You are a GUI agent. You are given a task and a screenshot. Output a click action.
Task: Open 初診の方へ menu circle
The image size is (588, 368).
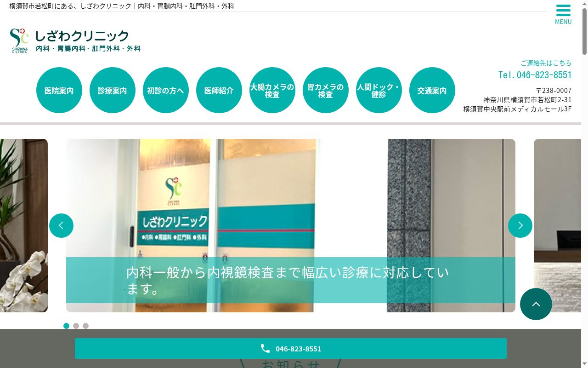(x=166, y=90)
